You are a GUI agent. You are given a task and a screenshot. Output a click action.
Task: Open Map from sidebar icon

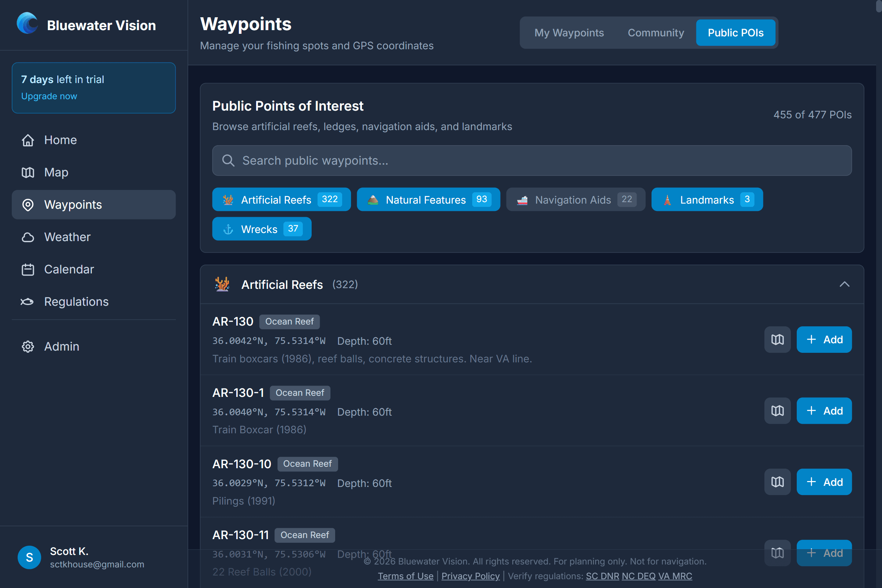coord(28,172)
